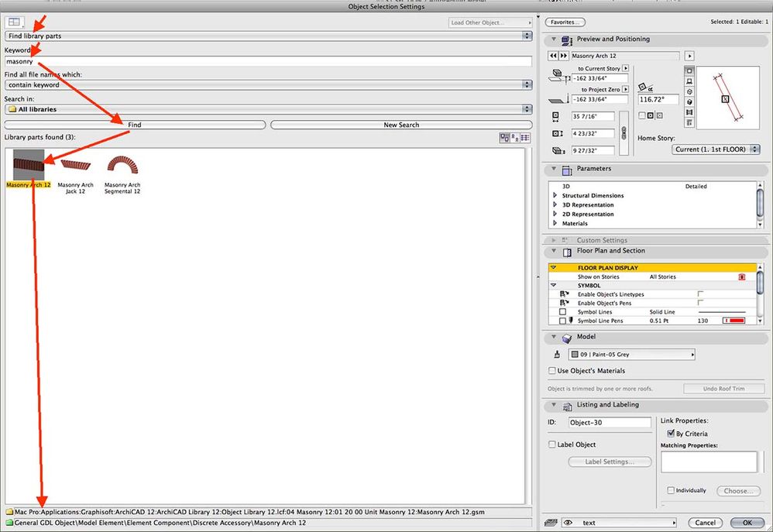Check the Individually checkbox

pyautogui.click(x=671, y=491)
